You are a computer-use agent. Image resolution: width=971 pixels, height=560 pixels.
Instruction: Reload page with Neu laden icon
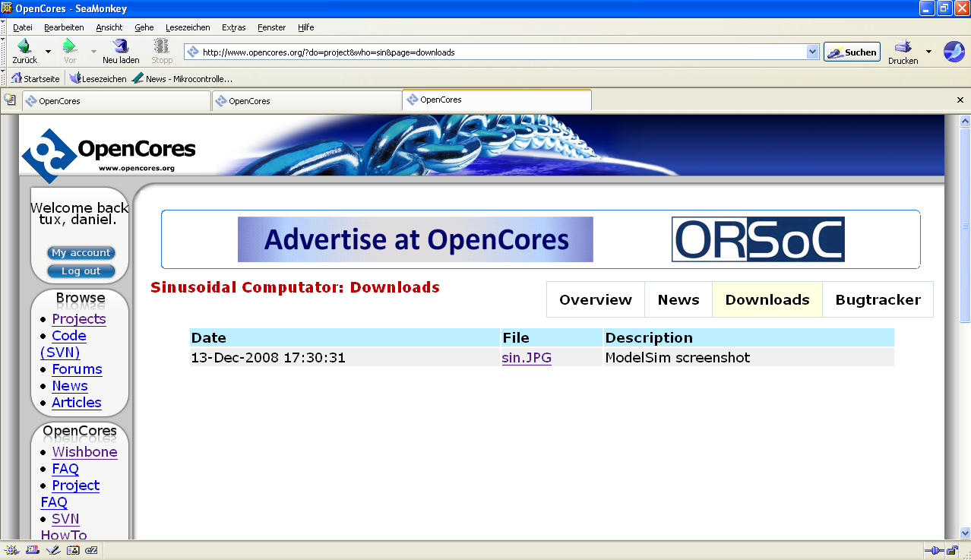tap(121, 46)
